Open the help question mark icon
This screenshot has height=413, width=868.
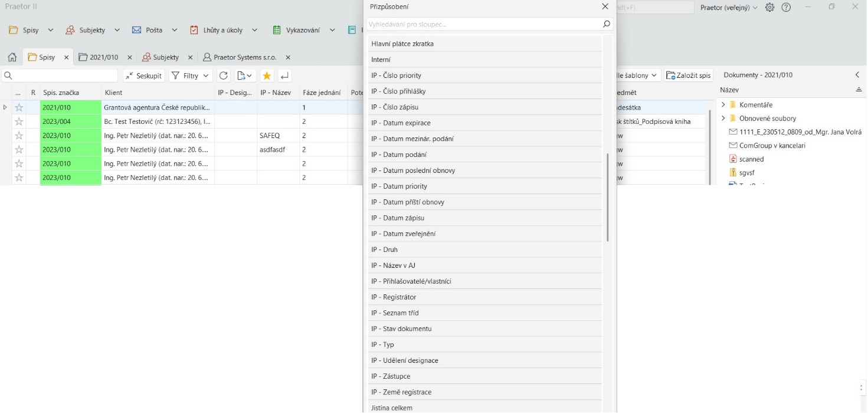point(786,7)
